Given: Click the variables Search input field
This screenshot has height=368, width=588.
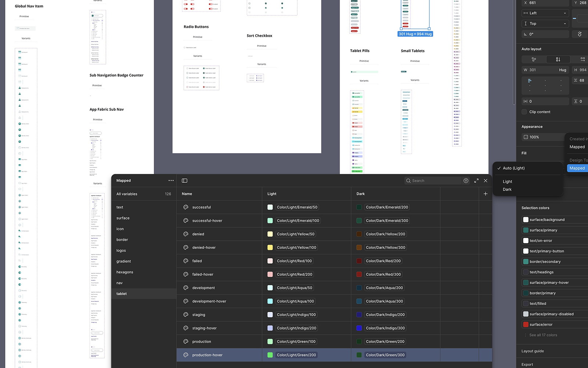Looking at the screenshot, I should click(x=434, y=181).
